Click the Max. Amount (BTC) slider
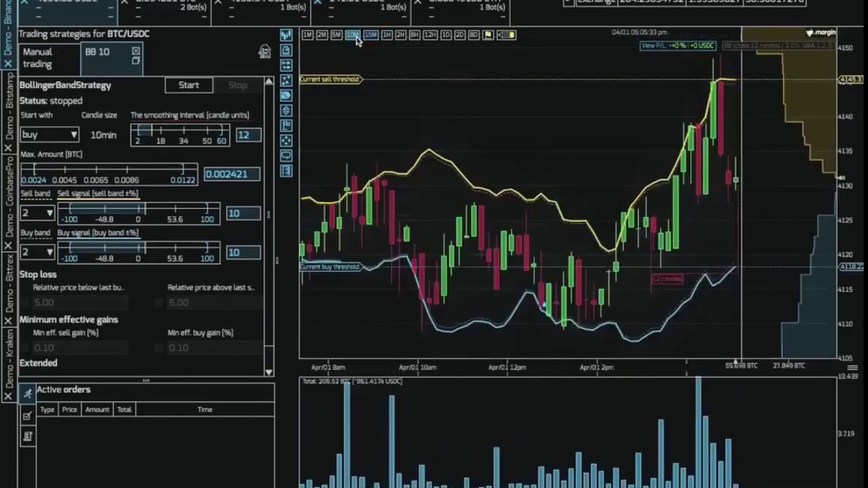The height and width of the screenshot is (488, 868). pyautogui.click(x=108, y=174)
